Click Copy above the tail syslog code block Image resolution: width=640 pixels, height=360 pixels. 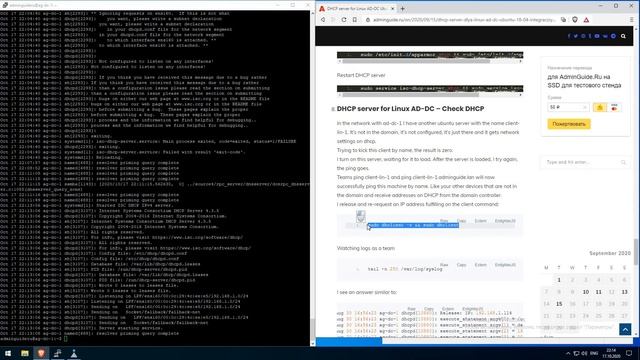(x=462, y=265)
